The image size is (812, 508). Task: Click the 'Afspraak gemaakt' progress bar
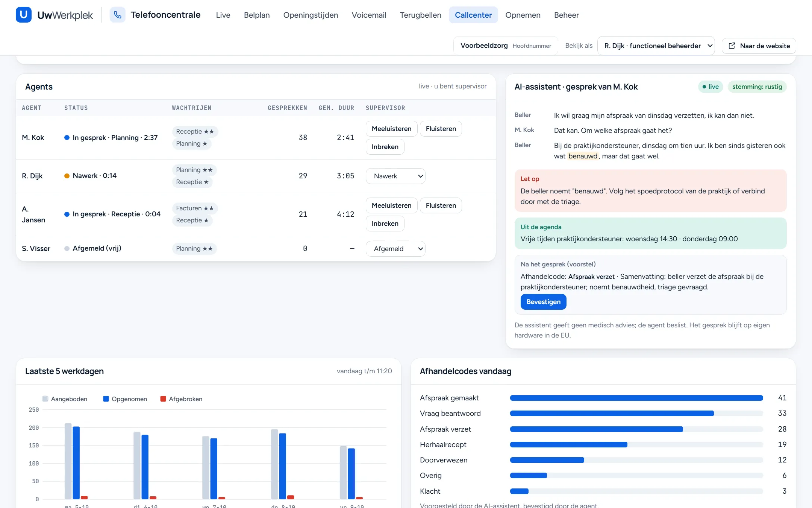(x=636, y=398)
